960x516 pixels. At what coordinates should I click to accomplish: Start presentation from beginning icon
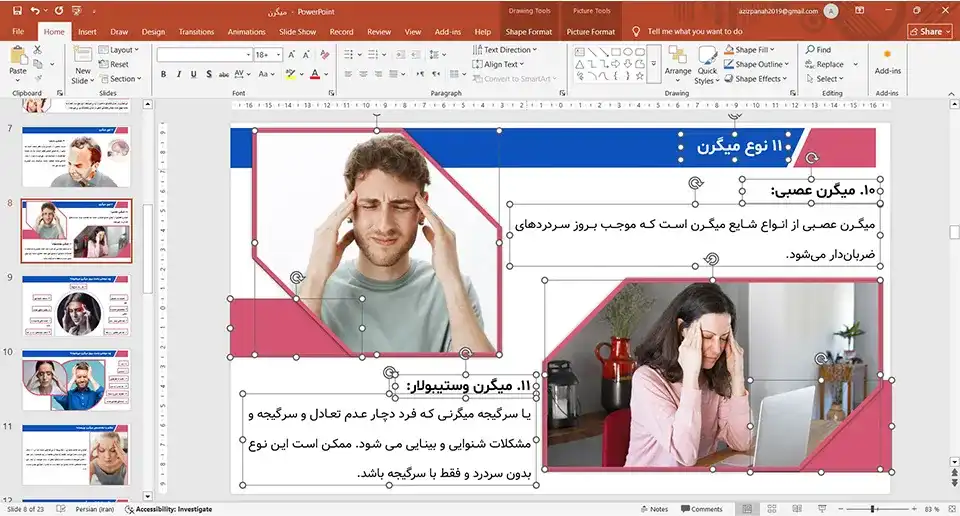click(77, 10)
